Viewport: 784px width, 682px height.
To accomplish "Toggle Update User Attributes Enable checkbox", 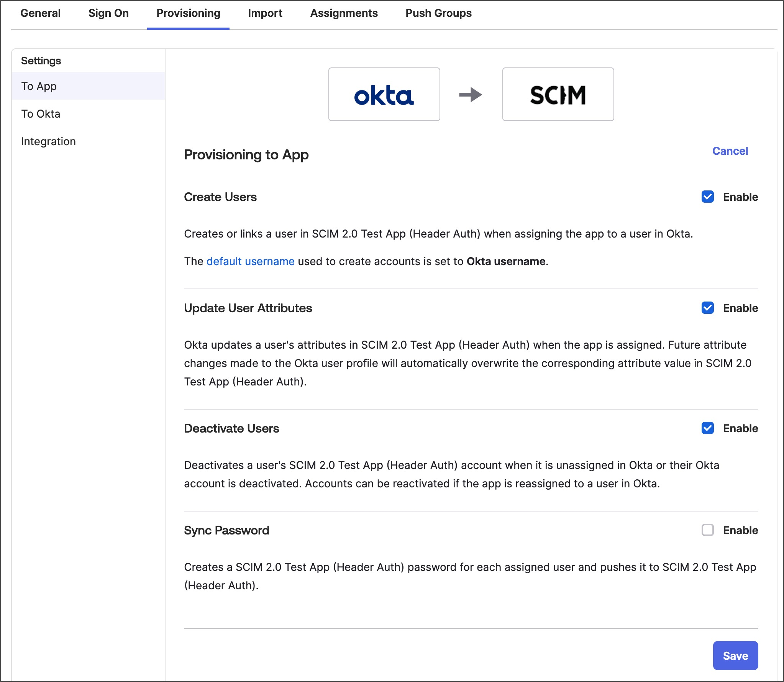I will click(x=707, y=308).
